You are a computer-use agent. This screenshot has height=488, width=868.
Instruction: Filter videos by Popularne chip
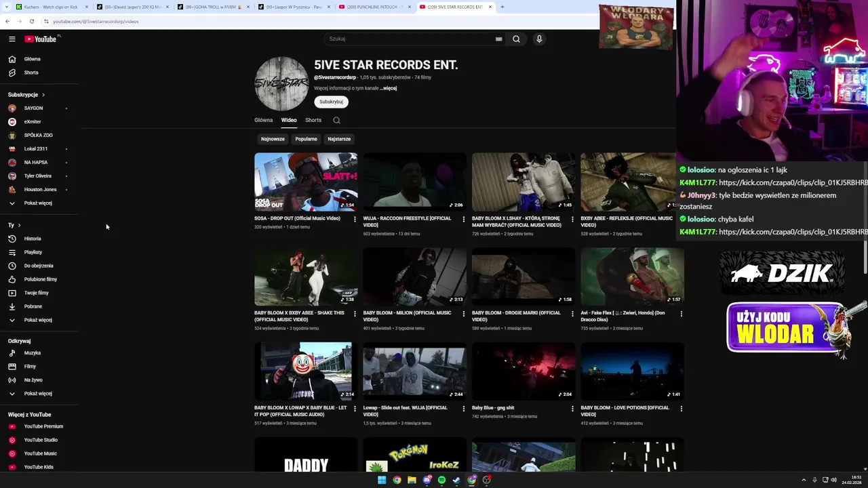pos(306,139)
